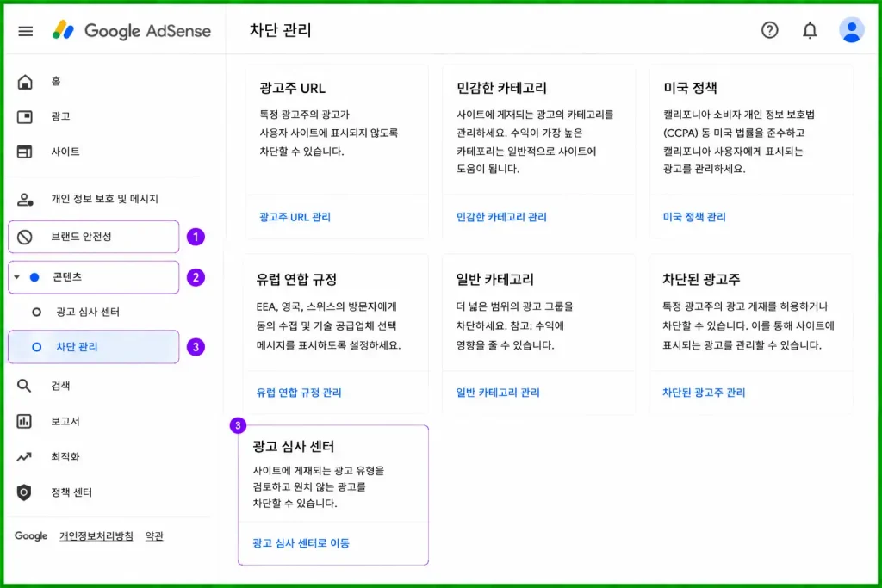Open 검색 using the magnifier icon
The height and width of the screenshot is (588, 882).
(x=24, y=386)
